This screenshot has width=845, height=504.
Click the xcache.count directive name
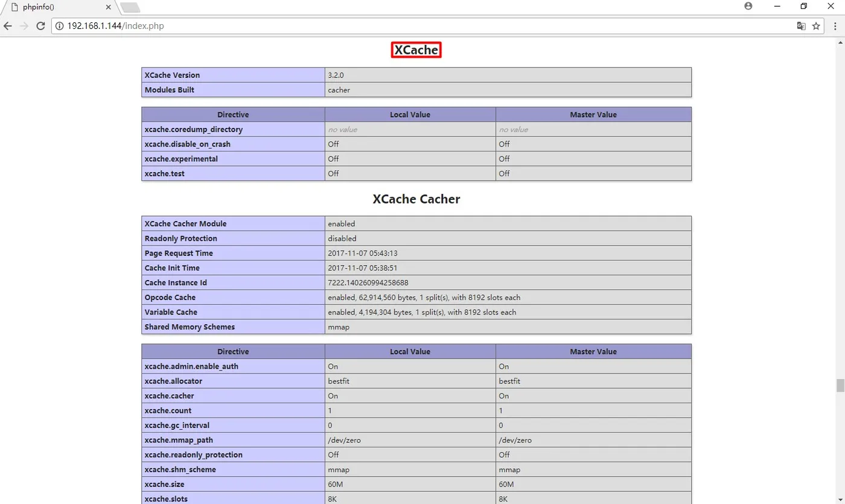[168, 410]
